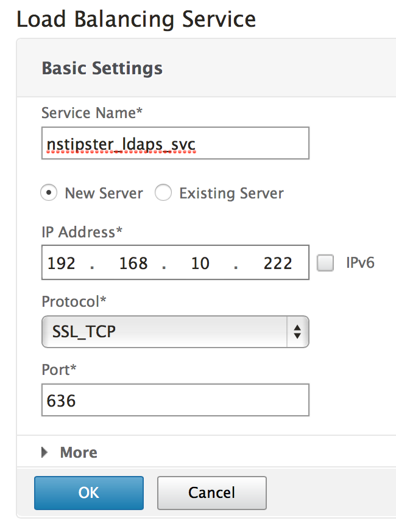Click the second IP octet 168
The height and width of the screenshot is (532, 396).
pyautogui.click(x=133, y=263)
